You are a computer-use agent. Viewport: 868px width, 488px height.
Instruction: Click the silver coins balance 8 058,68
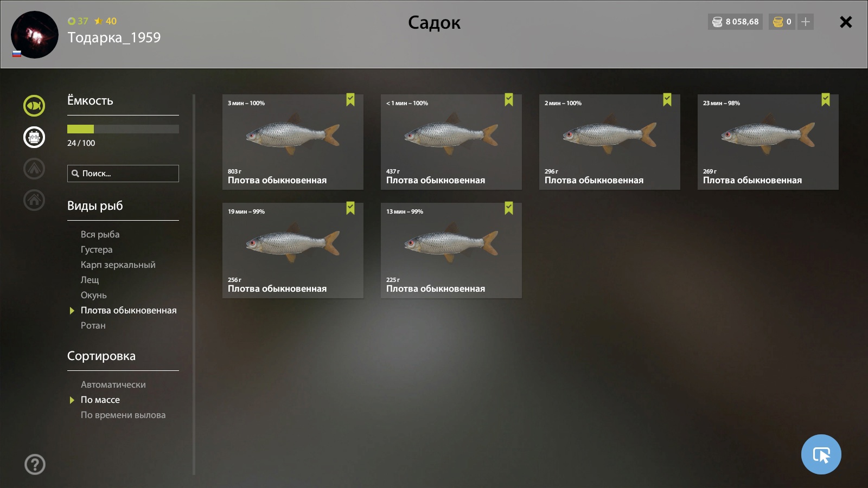click(x=736, y=22)
